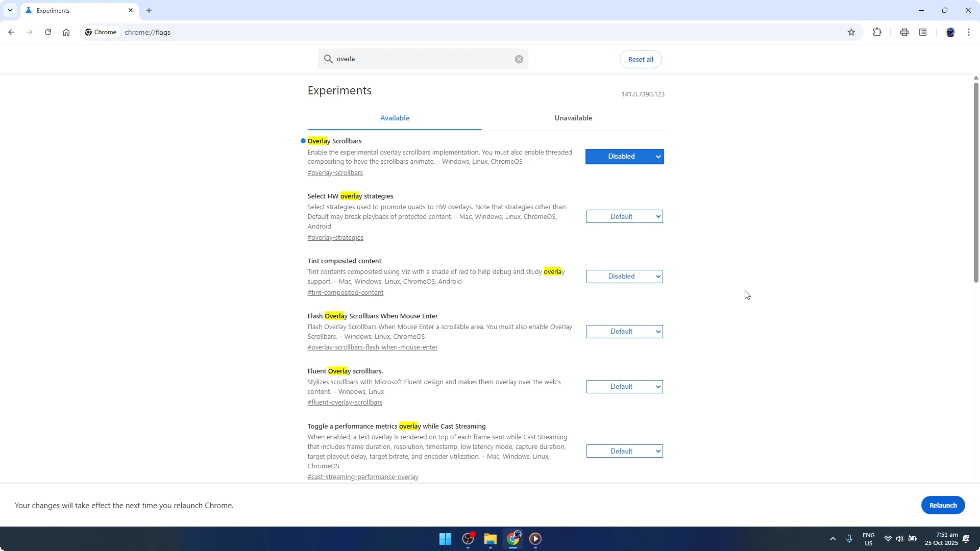Clear the search field using the X icon
Image resolution: width=980 pixels, height=551 pixels.
point(518,59)
